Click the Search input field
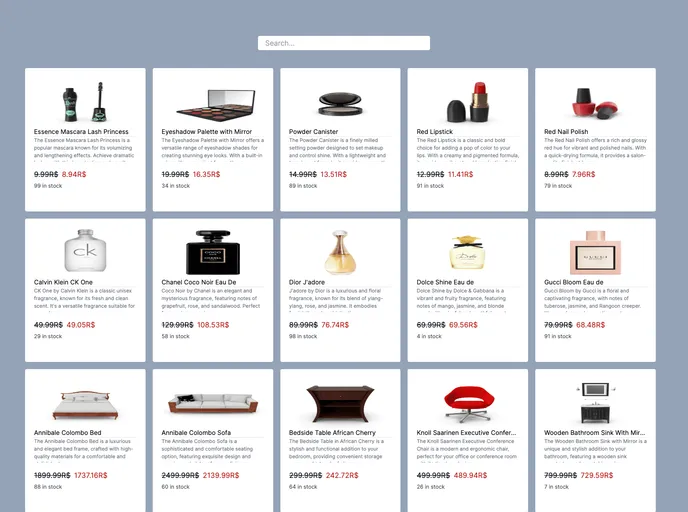 coord(344,43)
